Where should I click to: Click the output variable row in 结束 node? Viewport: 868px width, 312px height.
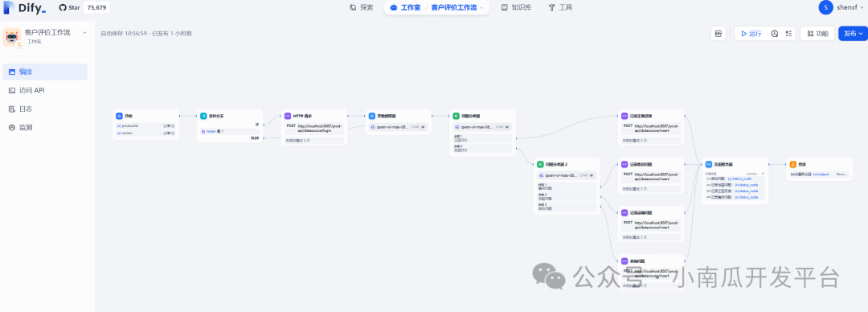[x=819, y=174]
